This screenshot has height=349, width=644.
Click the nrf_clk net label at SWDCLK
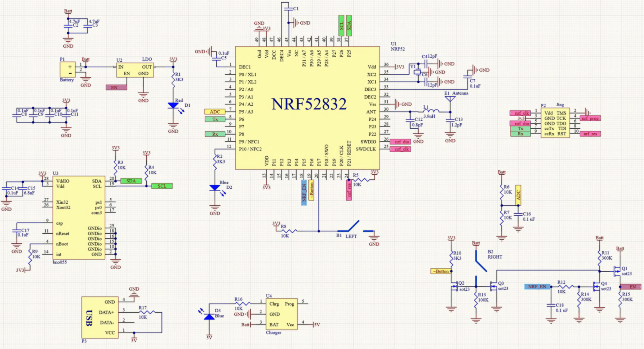point(400,149)
